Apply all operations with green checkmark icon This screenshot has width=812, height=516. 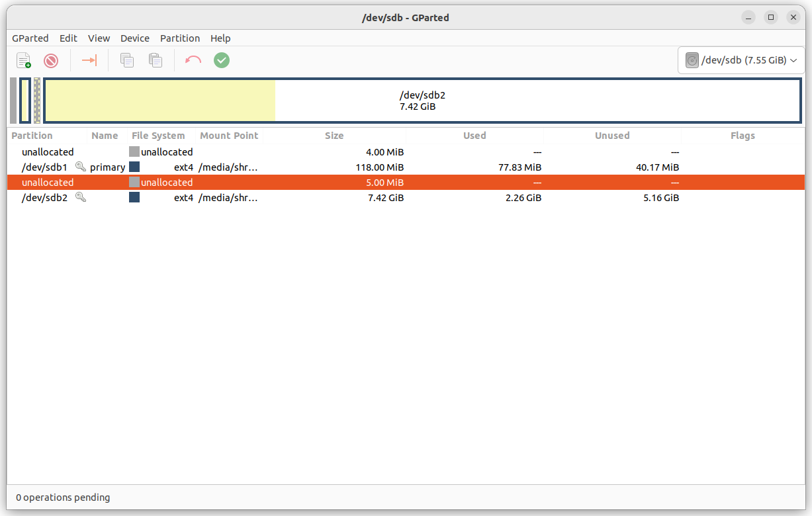221,60
